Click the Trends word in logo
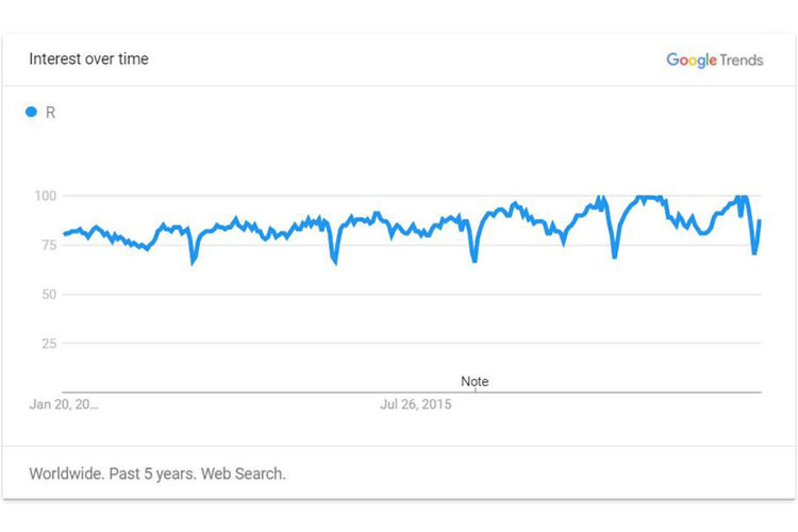 point(741,60)
